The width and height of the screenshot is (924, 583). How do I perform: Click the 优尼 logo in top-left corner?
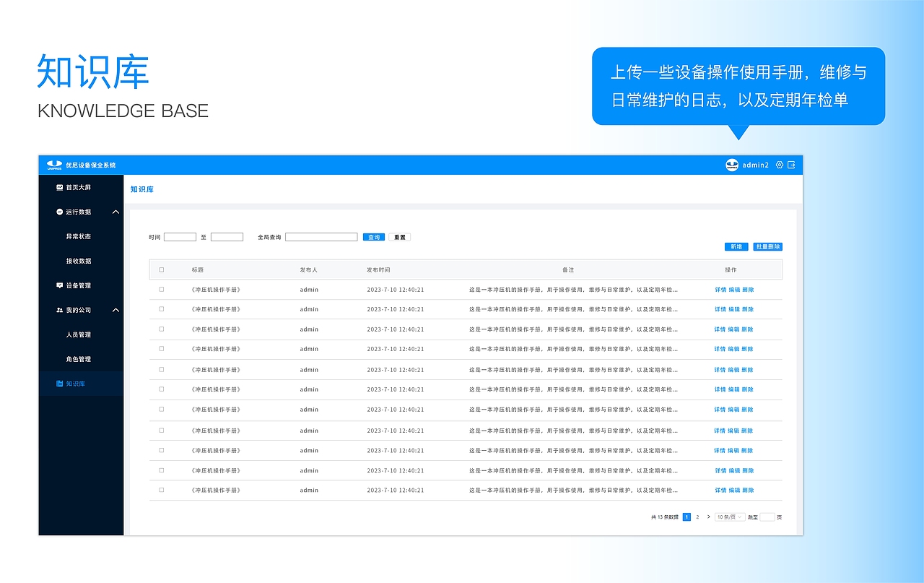click(54, 165)
